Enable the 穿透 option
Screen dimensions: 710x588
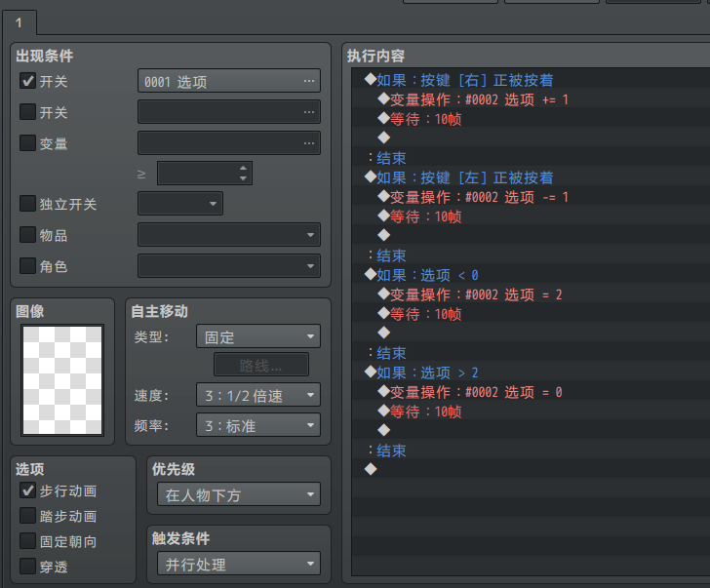(27, 567)
